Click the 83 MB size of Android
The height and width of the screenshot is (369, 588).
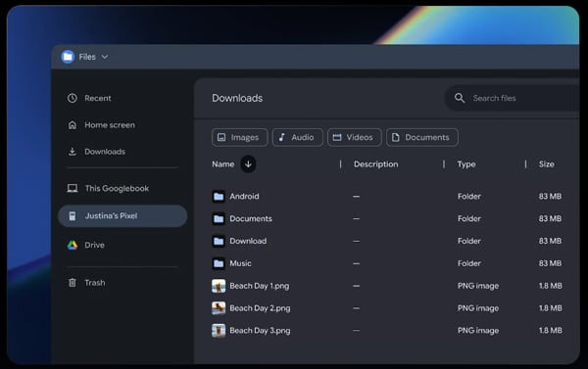tap(550, 197)
